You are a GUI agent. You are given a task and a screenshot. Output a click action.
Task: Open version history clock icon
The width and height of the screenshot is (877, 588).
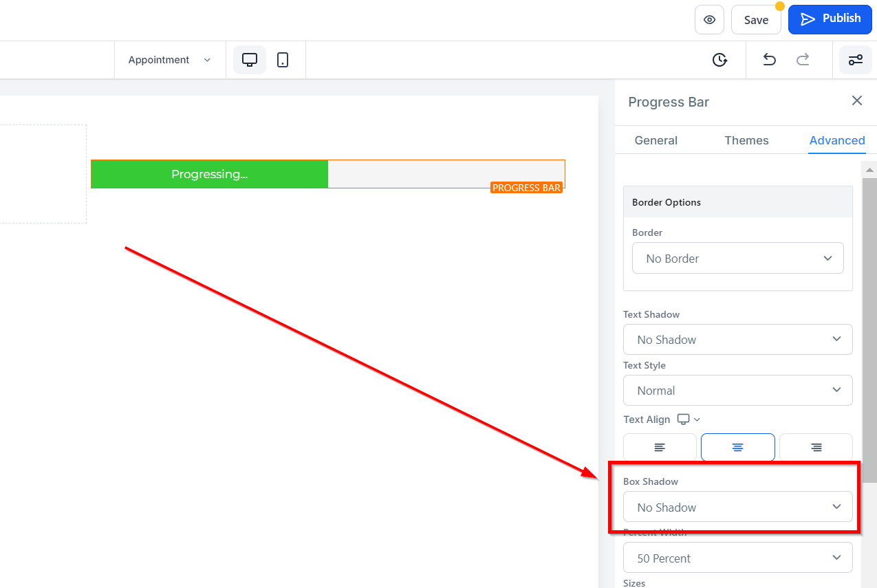719,60
